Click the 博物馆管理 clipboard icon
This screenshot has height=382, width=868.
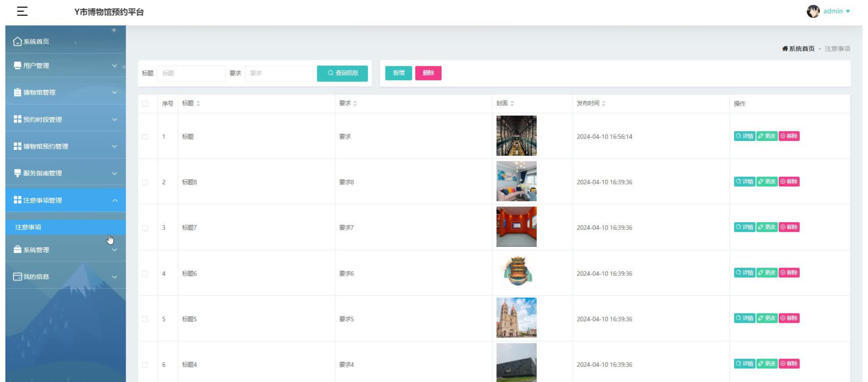(x=17, y=92)
